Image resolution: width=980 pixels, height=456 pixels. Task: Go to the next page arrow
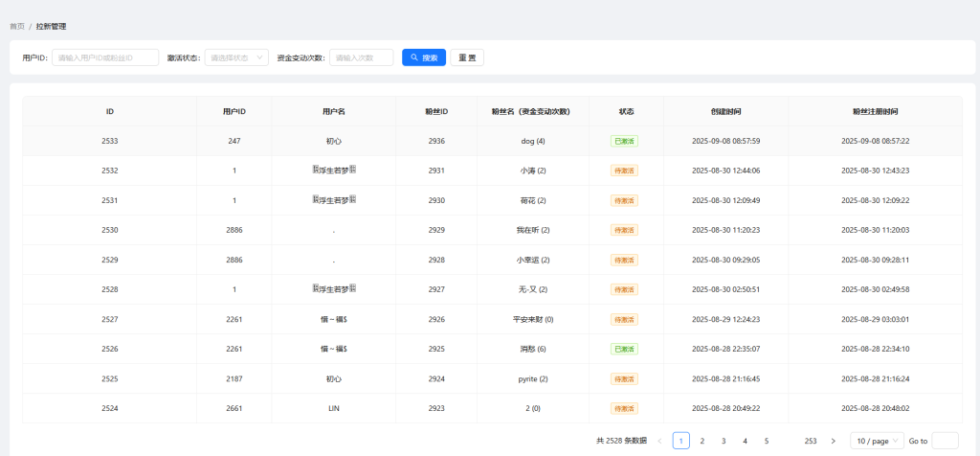[833, 441]
